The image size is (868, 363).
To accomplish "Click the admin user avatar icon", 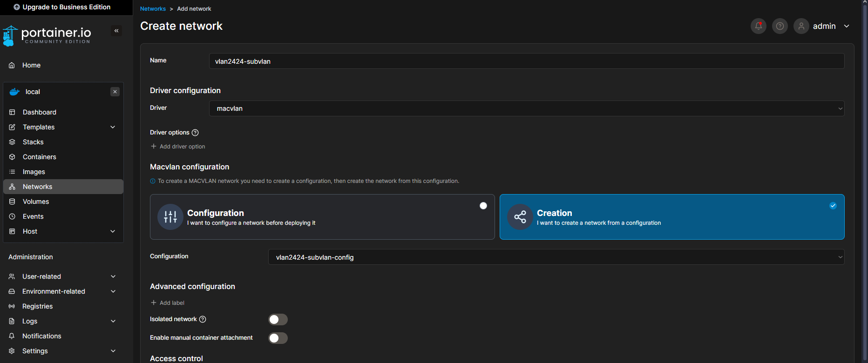I will [801, 26].
